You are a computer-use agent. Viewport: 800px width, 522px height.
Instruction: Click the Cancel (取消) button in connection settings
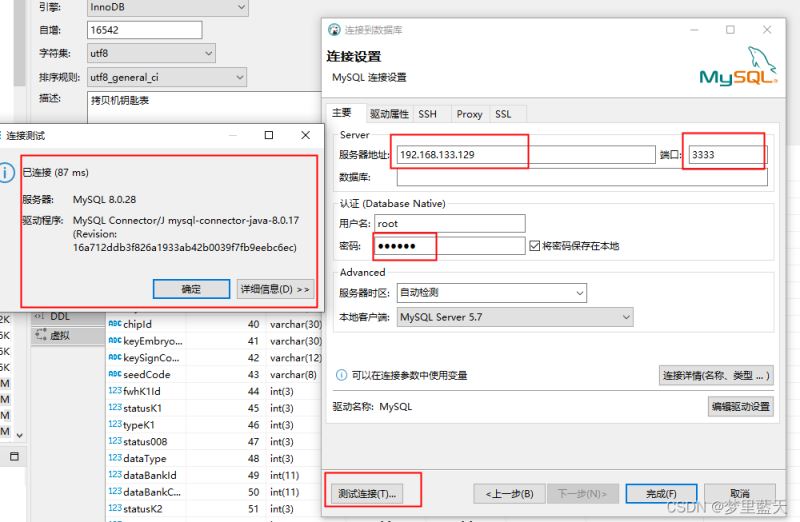coord(740,493)
